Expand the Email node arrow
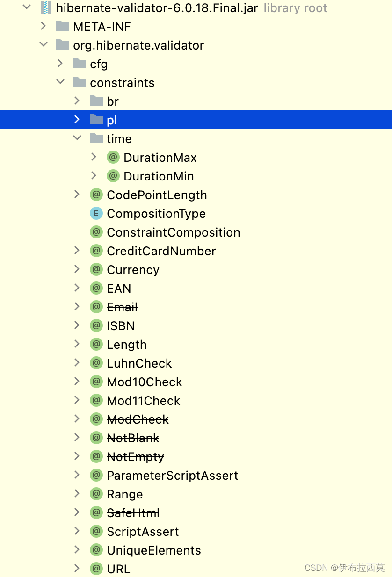The width and height of the screenshot is (392, 577). (77, 306)
